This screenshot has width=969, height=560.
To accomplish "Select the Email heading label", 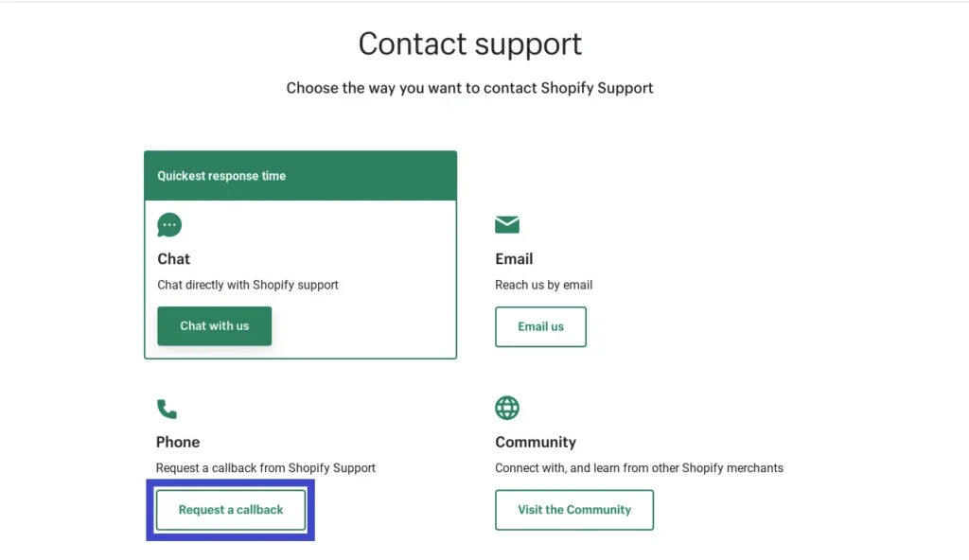I will [x=514, y=258].
